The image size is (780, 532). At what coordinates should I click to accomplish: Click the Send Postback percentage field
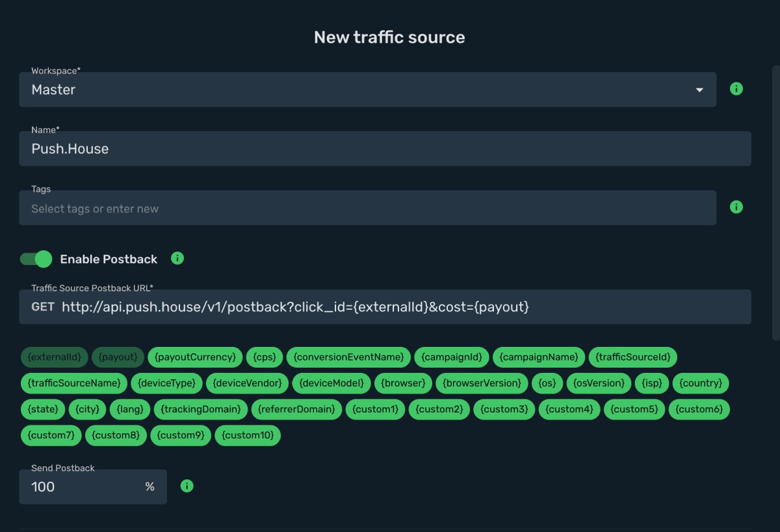(93, 487)
